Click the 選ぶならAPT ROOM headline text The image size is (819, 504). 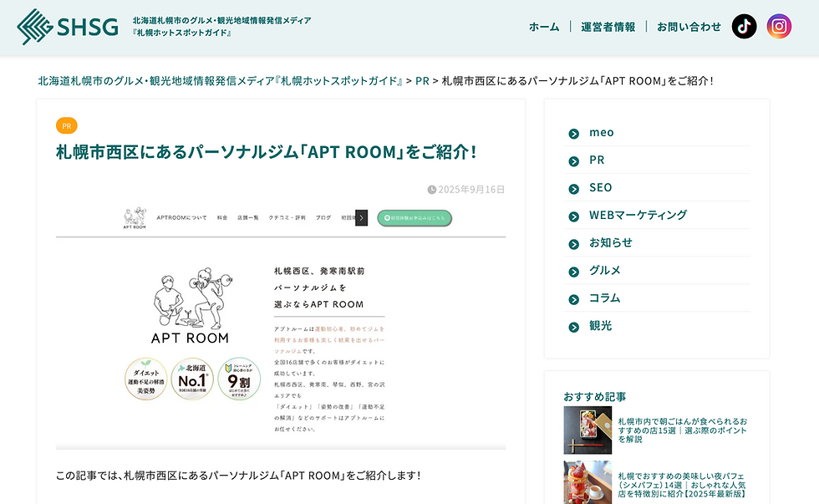click(x=318, y=304)
